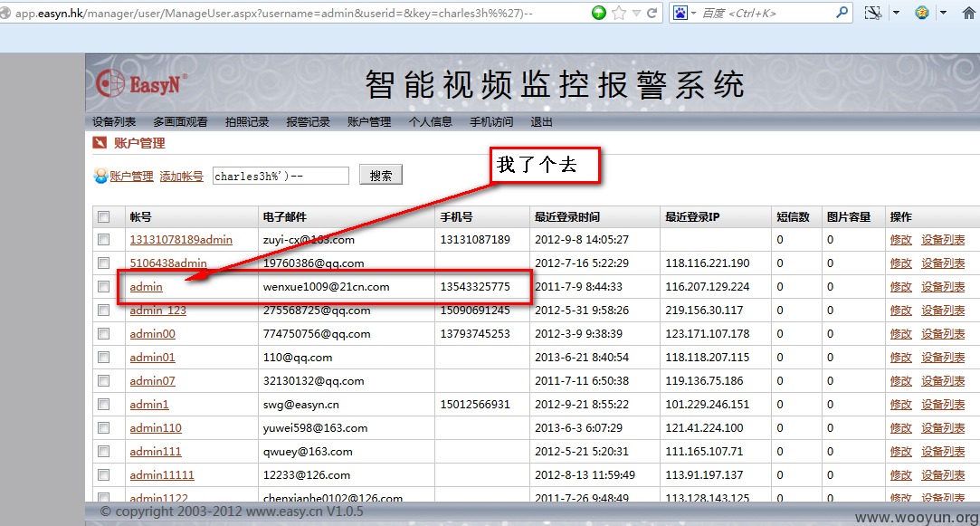980x526 pixels.
Task: Open the 手机访问 menu item
Action: coord(492,122)
